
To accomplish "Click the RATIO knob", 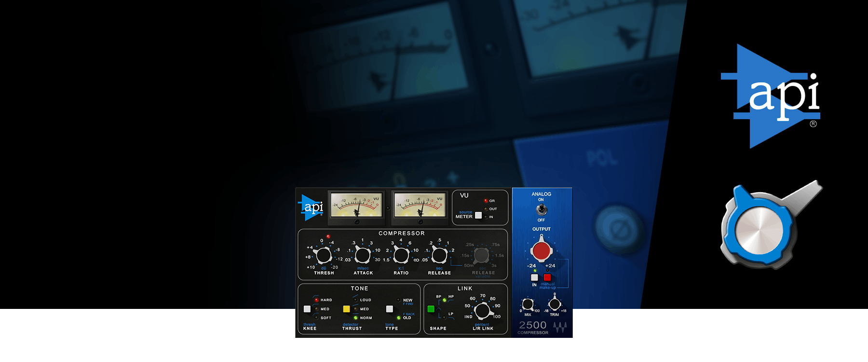I will click(x=401, y=255).
